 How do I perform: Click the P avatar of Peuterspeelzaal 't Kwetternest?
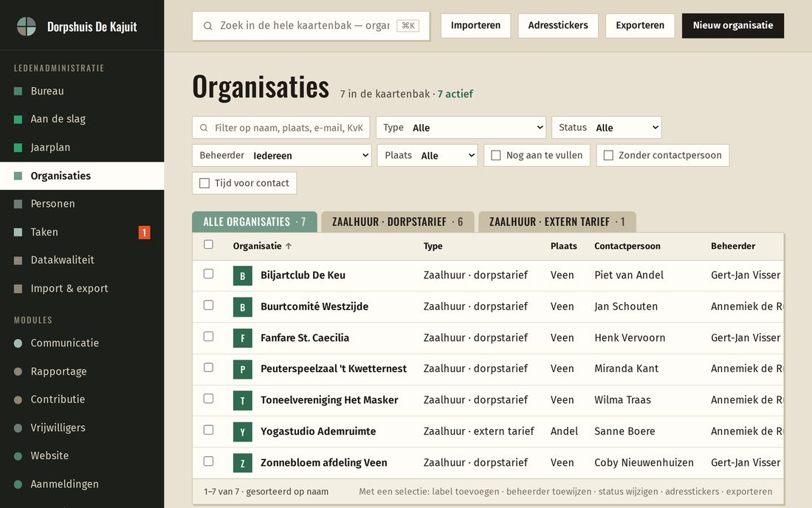242,369
